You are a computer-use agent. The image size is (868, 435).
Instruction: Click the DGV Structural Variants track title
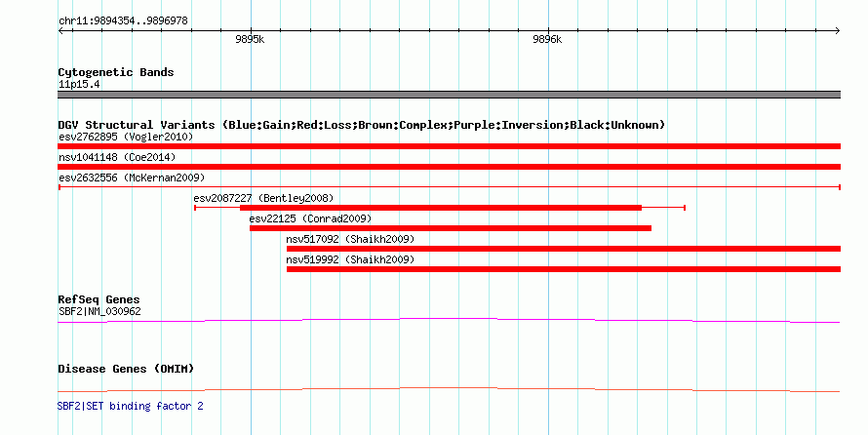[361, 125]
